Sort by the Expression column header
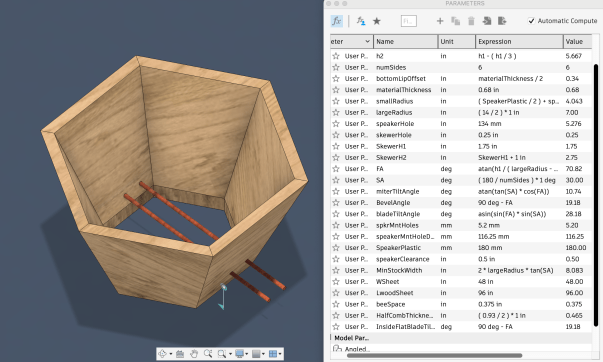The width and height of the screenshot is (603, 362). [x=519, y=41]
